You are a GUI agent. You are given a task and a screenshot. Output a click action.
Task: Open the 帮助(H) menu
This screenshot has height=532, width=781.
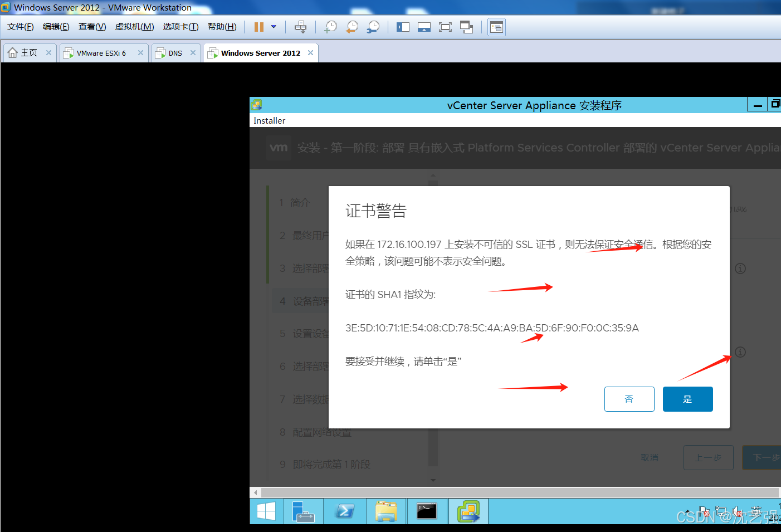222,27
